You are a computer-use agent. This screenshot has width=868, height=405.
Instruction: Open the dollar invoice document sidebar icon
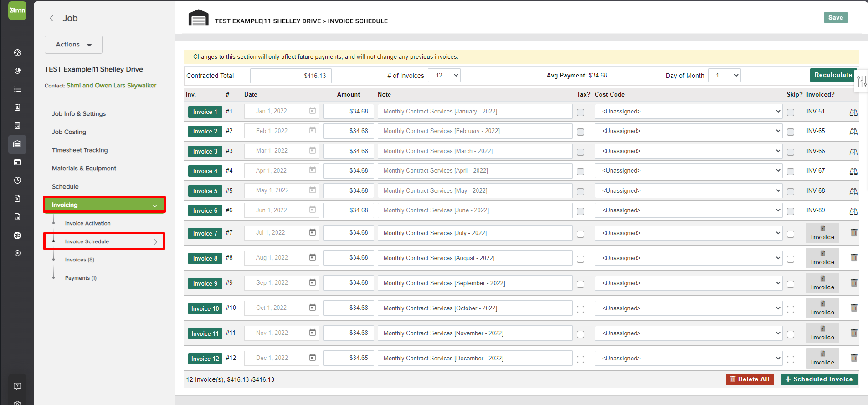(x=17, y=199)
